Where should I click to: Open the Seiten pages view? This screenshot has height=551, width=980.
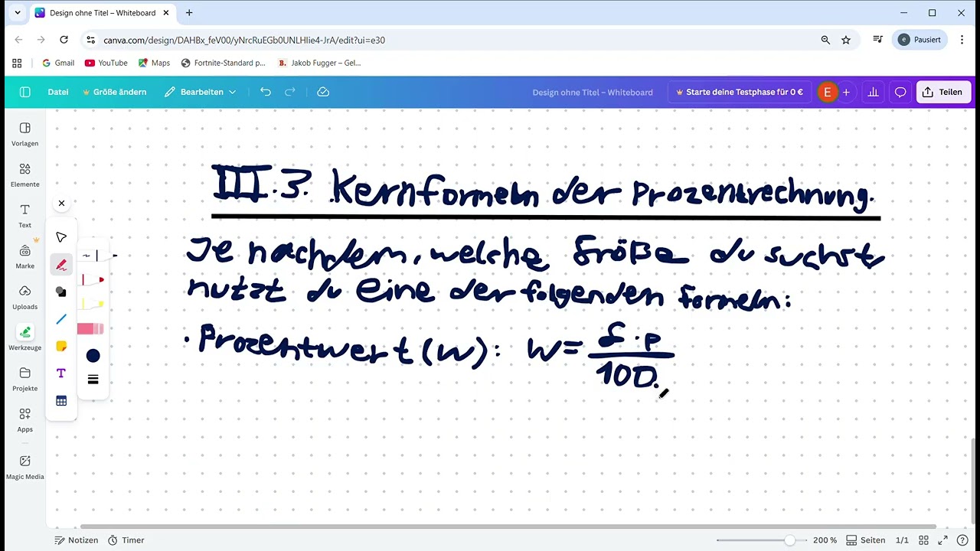click(x=866, y=540)
